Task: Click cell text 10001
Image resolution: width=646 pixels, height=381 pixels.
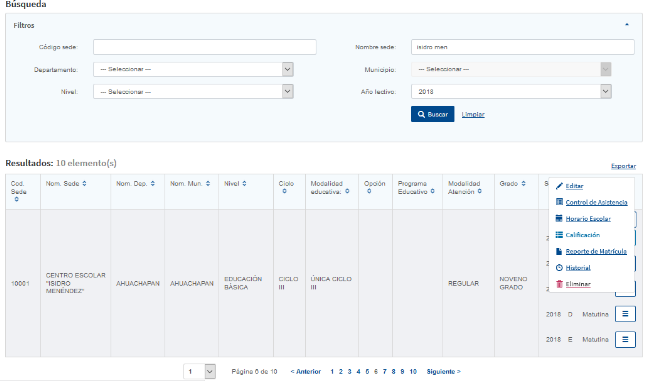Action: pos(20,283)
